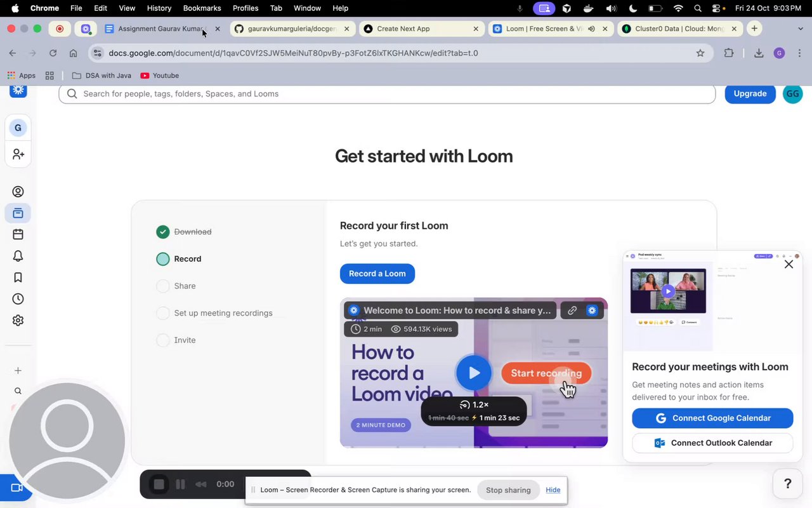Open the profile icon in sidebar
Screen dimensions: 812x508
18,192
